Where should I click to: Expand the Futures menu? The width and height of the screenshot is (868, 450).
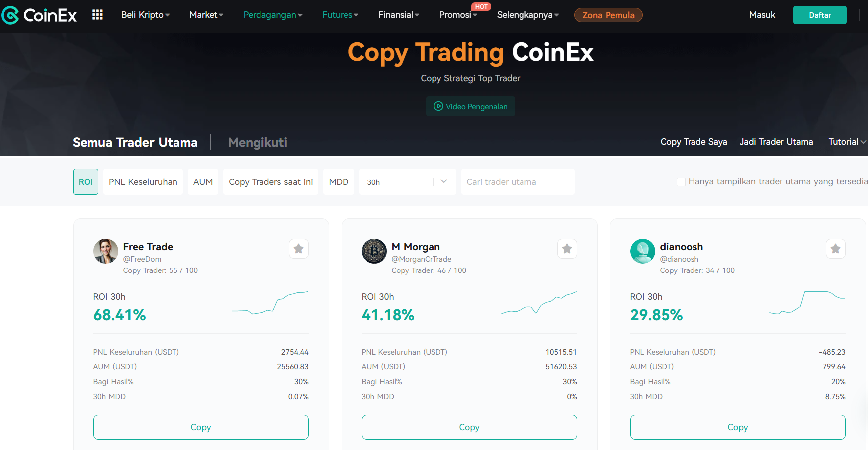pos(340,15)
